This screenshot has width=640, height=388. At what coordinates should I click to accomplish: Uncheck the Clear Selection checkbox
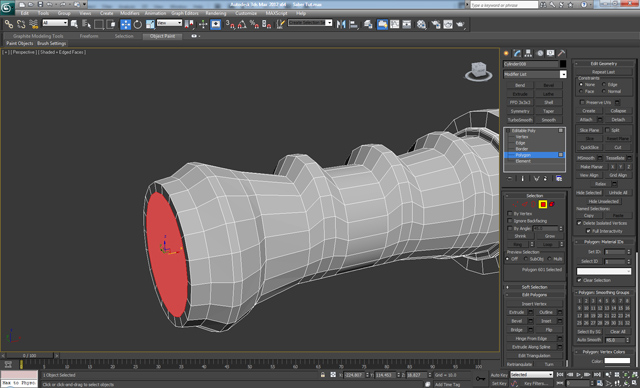pyautogui.click(x=579, y=280)
